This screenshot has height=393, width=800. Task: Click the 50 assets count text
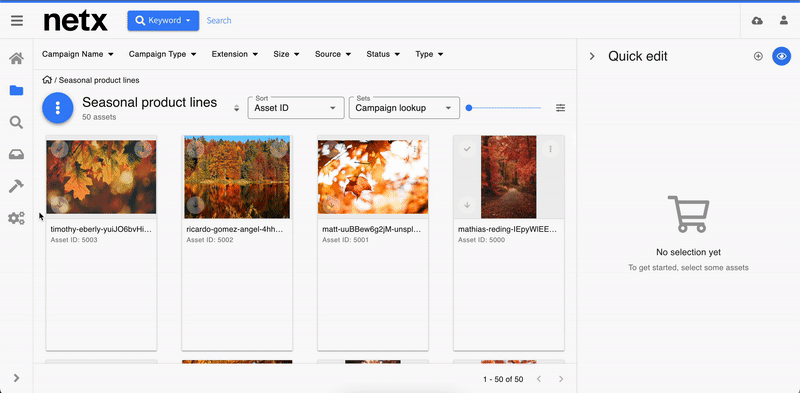pyautogui.click(x=99, y=117)
